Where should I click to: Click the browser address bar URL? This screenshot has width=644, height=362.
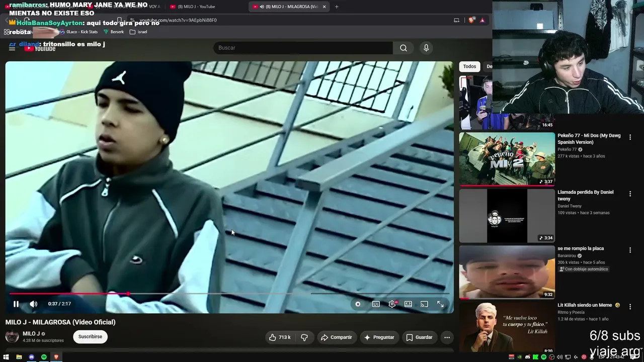click(x=178, y=20)
